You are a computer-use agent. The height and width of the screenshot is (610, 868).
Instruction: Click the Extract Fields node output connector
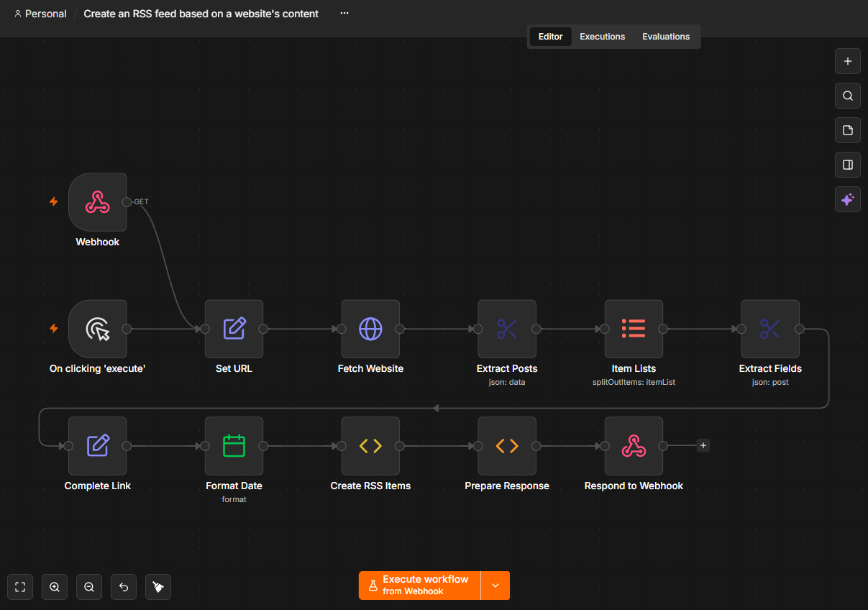click(799, 329)
